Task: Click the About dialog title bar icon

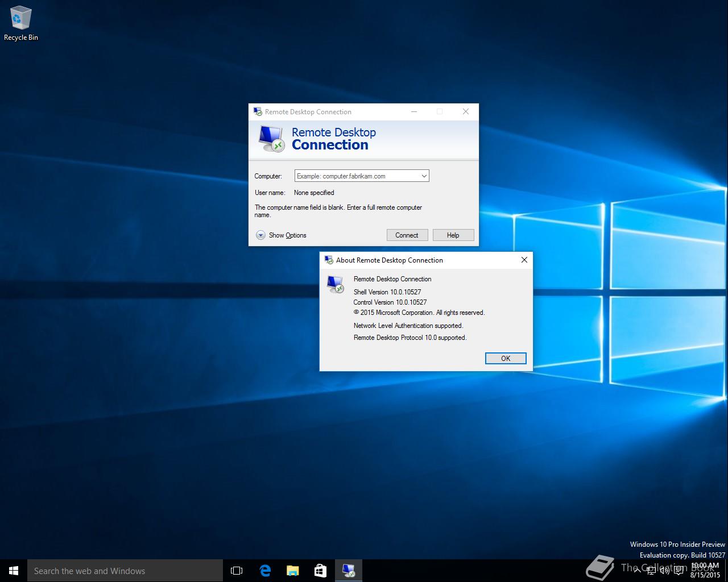Action: coord(329,260)
